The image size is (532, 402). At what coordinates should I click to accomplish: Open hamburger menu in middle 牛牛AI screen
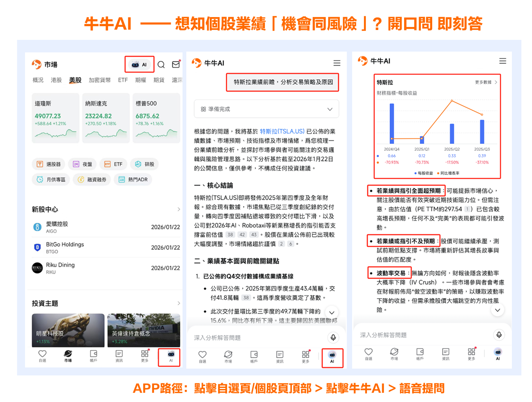point(337,63)
